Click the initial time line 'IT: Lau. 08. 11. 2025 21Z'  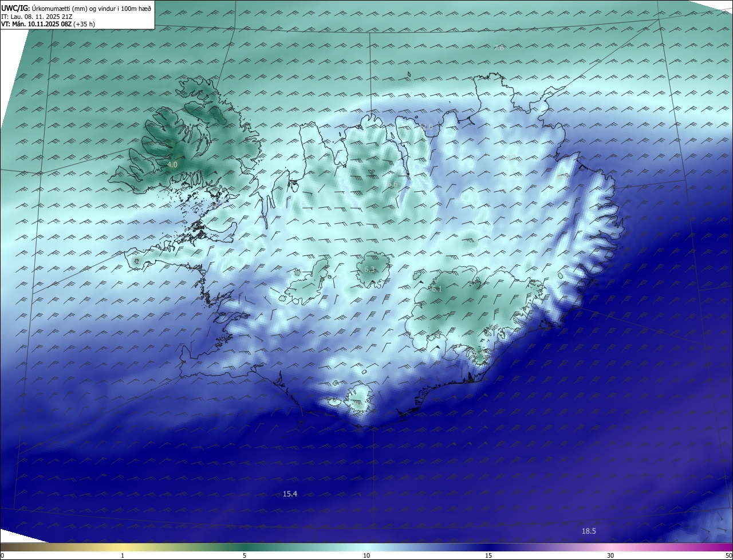pyautogui.click(x=37, y=17)
